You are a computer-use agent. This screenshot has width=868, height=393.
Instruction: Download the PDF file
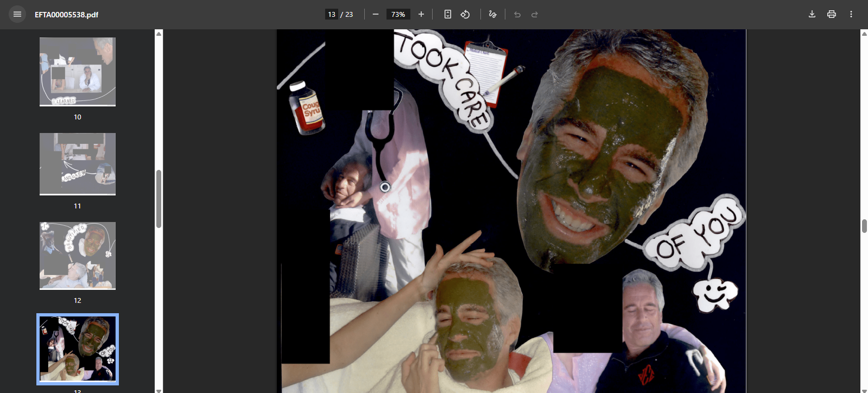click(x=812, y=14)
